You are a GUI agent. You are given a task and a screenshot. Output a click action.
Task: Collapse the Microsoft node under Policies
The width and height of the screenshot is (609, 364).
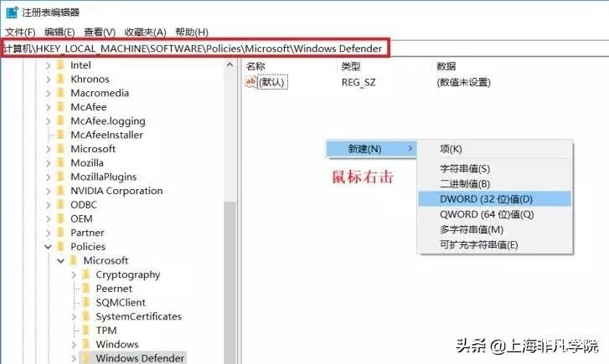point(61,260)
